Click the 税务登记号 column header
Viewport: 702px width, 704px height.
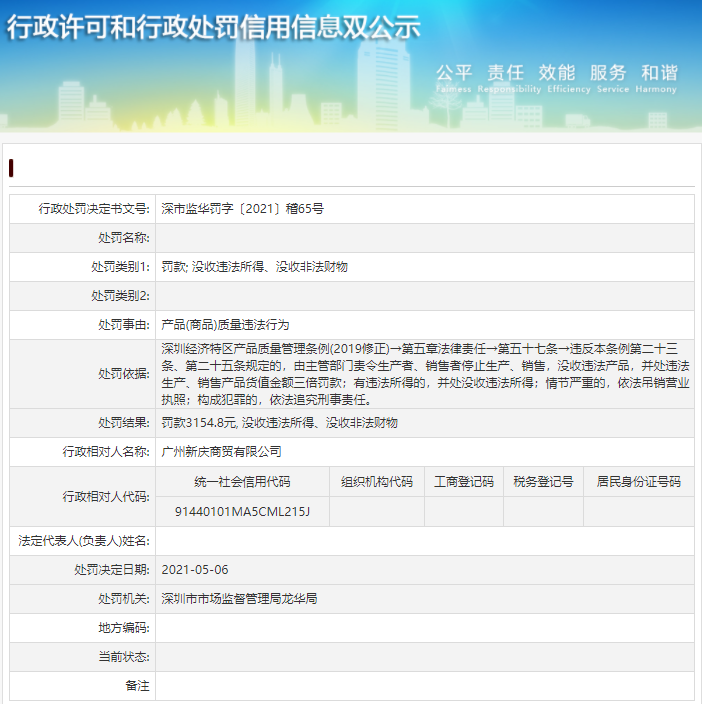click(x=543, y=482)
